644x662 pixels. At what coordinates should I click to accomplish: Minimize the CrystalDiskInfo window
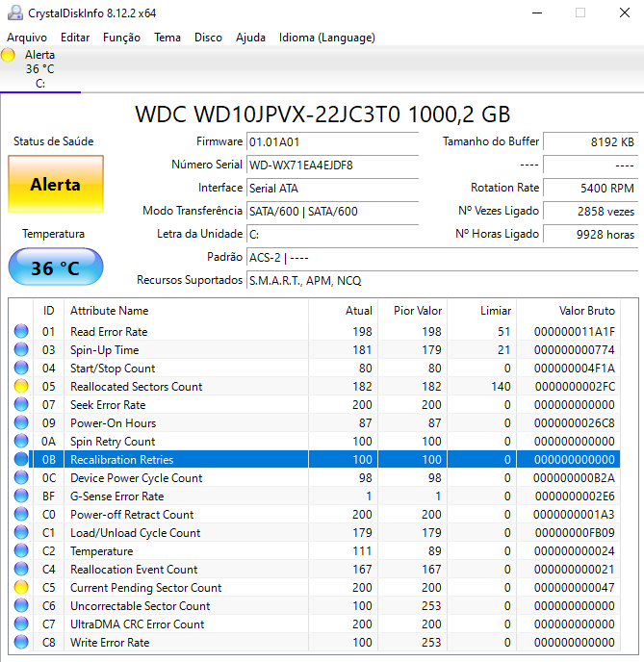click(537, 13)
